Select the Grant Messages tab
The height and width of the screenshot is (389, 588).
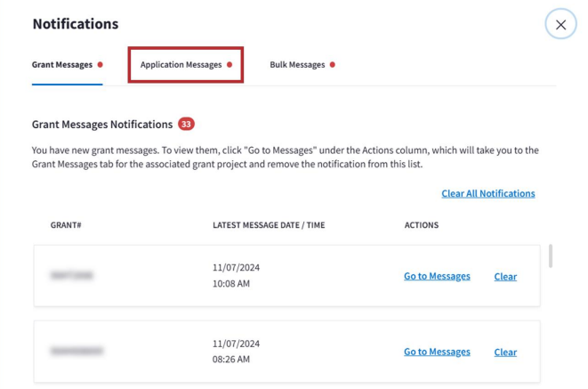pyautogui.click(x=62, y=65)
